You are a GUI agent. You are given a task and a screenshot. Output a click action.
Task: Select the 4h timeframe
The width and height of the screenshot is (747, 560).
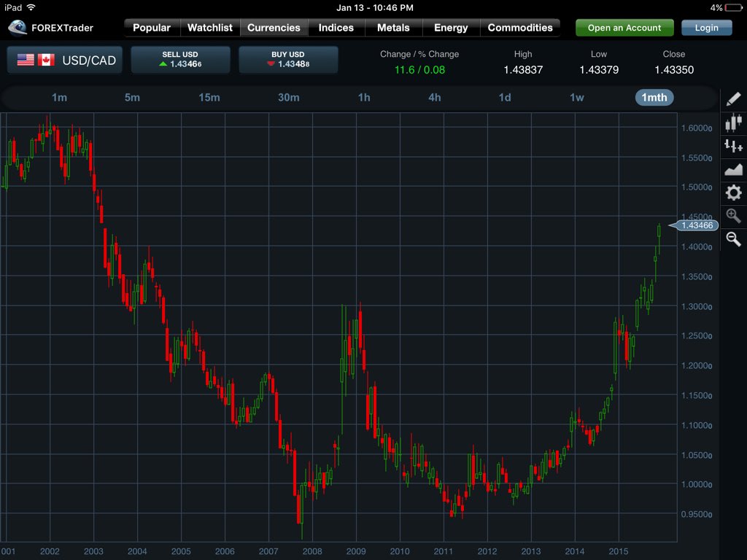tap(435, 98)
